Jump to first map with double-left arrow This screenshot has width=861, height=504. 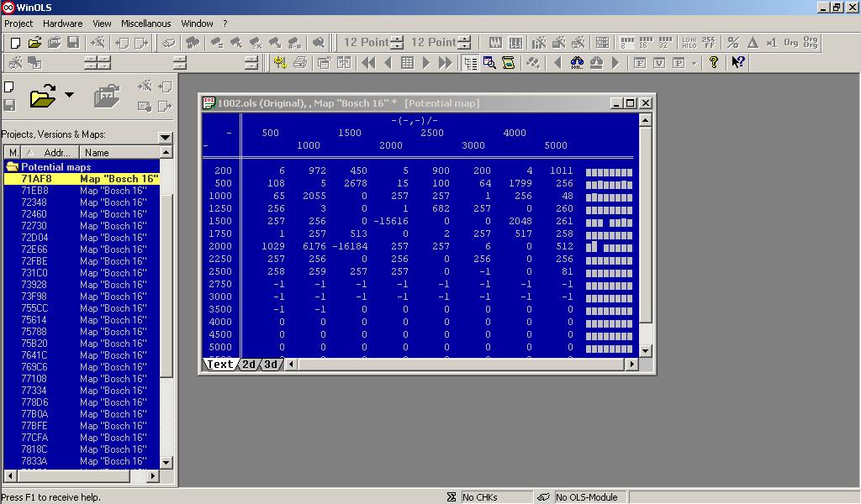(x=368, y=62)
